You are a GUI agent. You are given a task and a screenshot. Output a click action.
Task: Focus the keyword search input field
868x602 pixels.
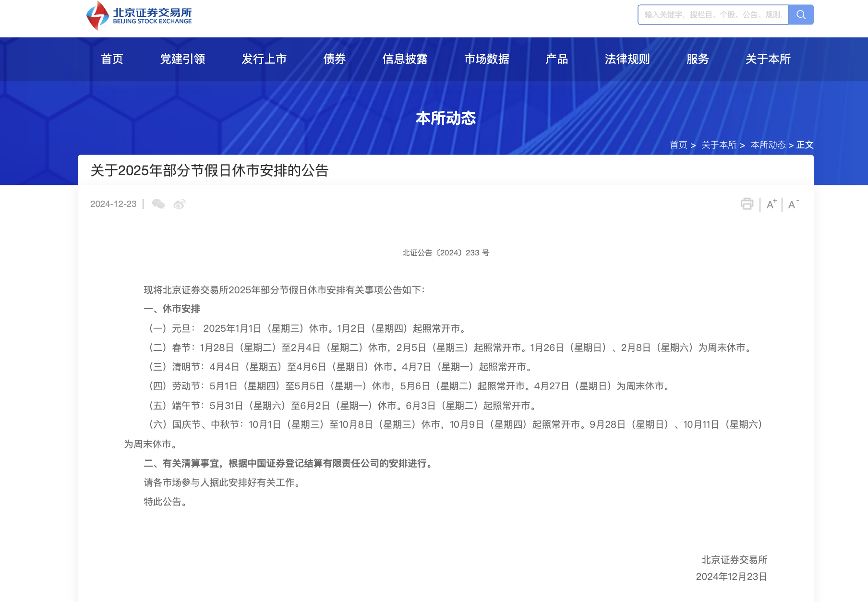tap(712, 15)
